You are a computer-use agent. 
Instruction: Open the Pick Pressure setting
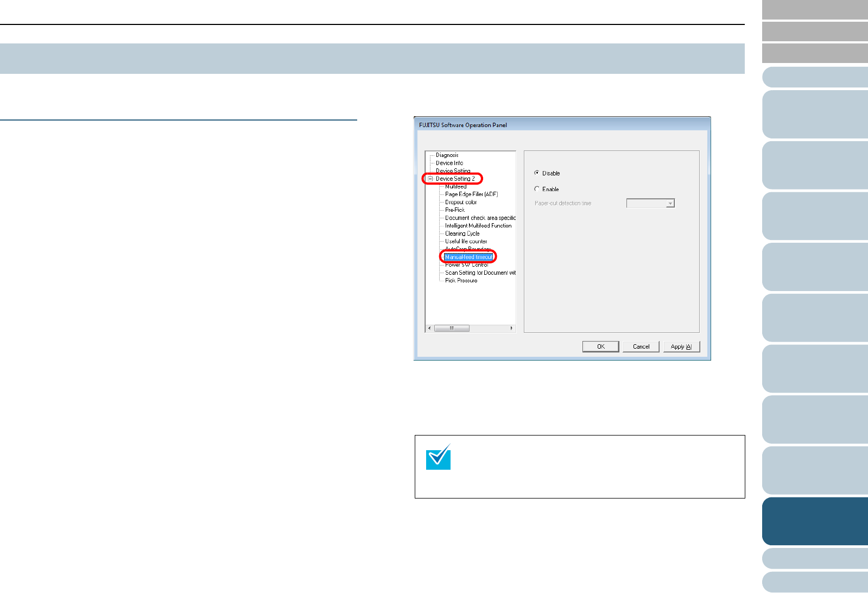461,280
